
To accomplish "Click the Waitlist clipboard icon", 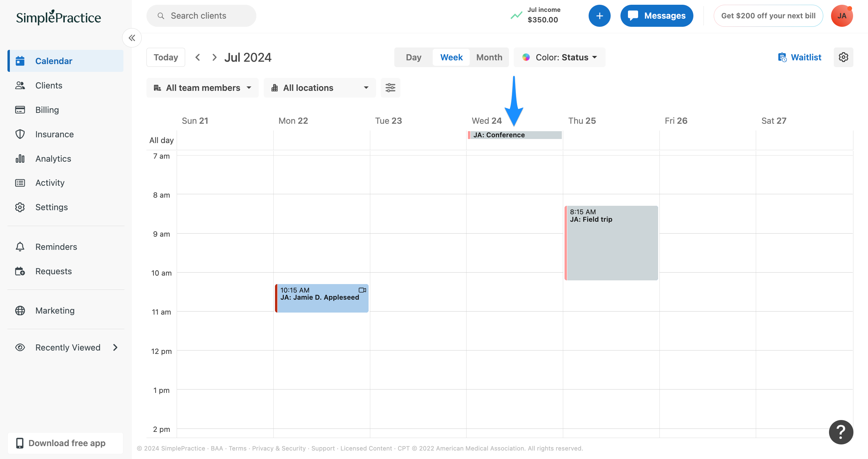I will click(x=782, y=57).
